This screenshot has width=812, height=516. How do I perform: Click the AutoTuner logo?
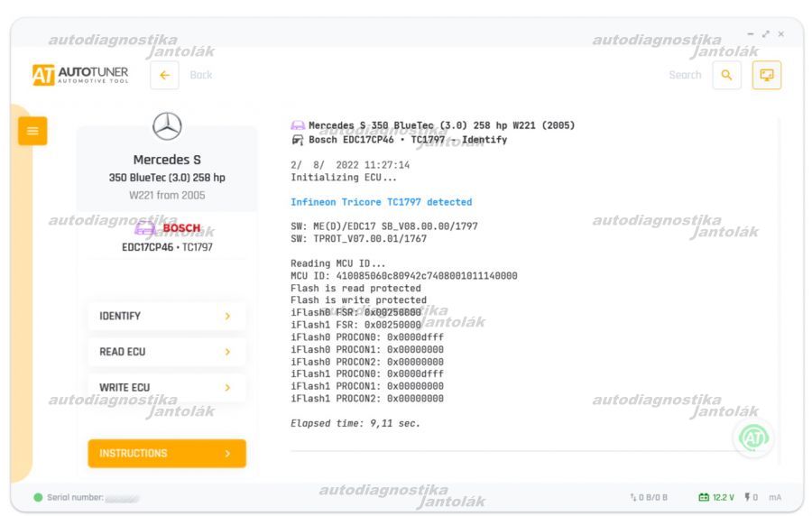tap(80, 75)
